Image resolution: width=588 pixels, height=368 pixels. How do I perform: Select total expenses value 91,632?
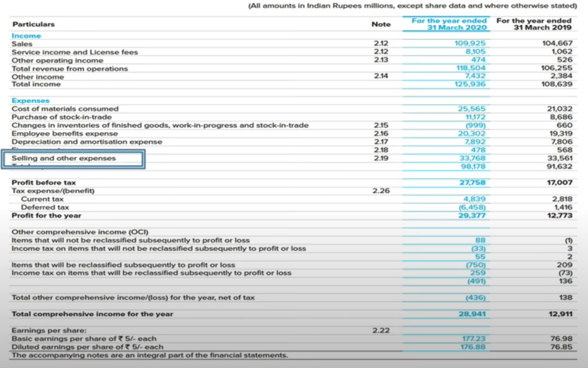point(560,166)
